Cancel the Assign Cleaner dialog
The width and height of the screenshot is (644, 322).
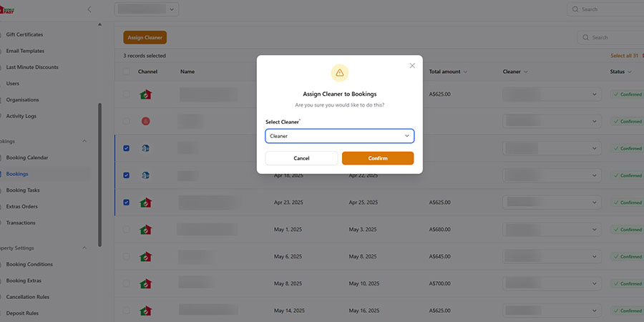click(x=301, y=158)
